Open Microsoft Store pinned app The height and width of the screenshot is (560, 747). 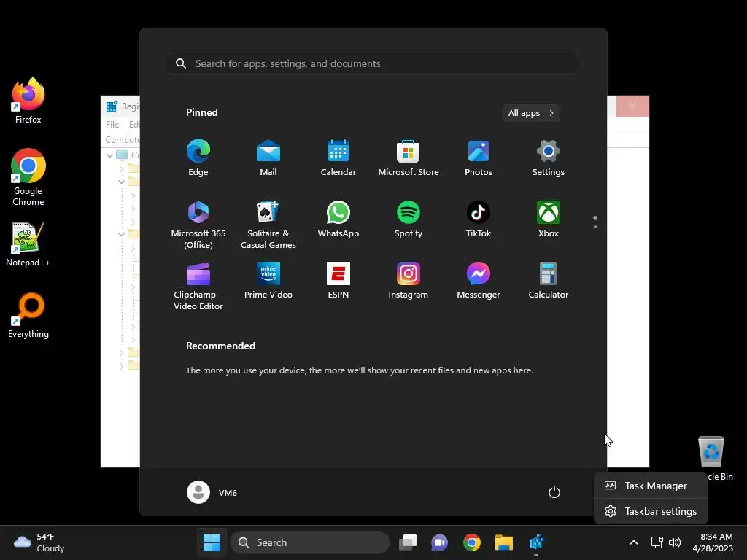point(409,158)
